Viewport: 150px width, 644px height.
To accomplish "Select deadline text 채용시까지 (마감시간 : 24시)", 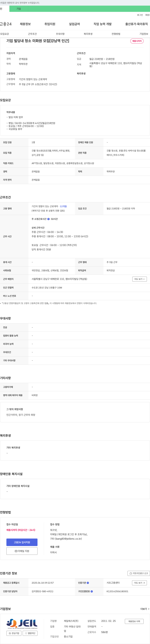I will 21,530.
